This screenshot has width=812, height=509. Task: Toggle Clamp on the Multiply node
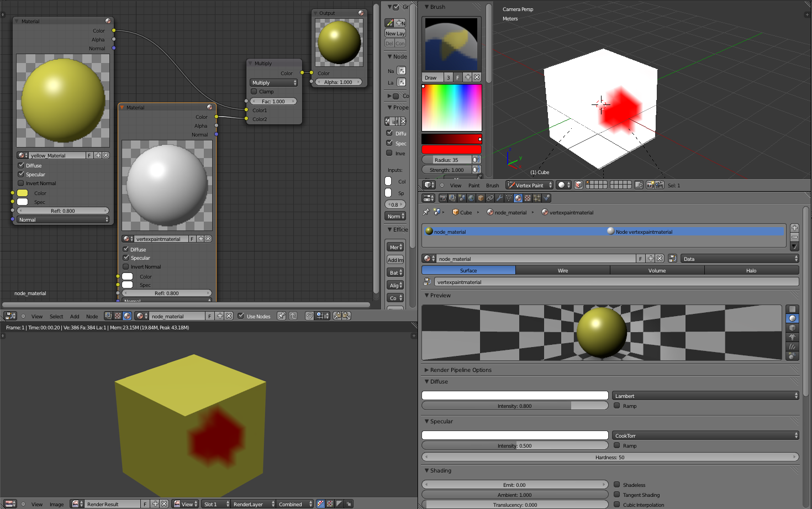[254, 91]
